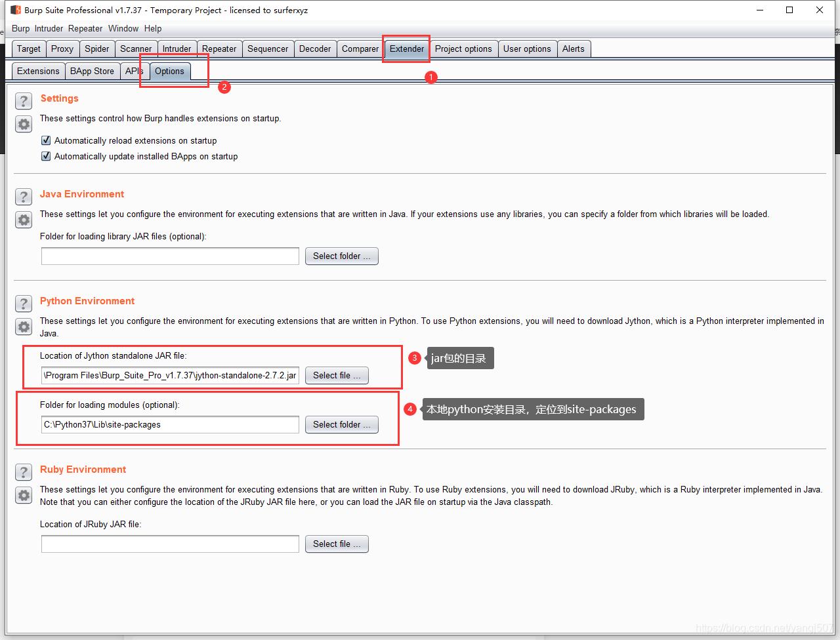Click the label 'Folder for loading library JAR files (optional):'
The width and height of the screenshot is (840, 640).
pyautogui.click(x=123, y=236)
